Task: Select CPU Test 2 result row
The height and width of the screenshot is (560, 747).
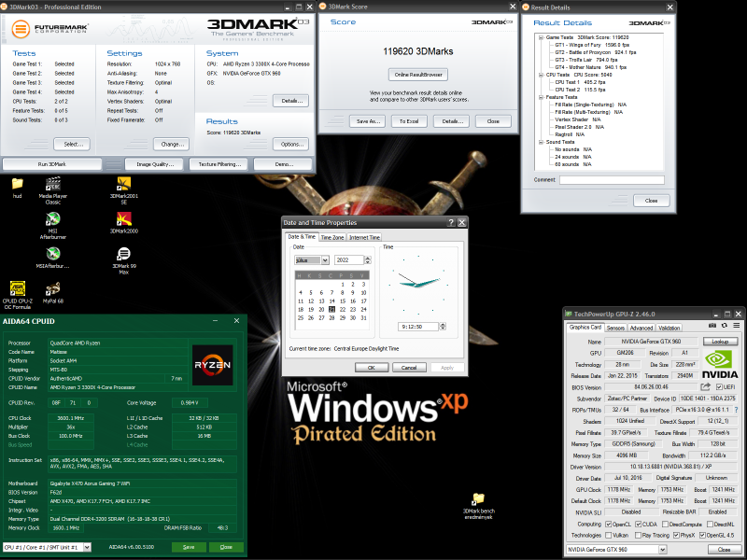Action: [x=580, y=90]
